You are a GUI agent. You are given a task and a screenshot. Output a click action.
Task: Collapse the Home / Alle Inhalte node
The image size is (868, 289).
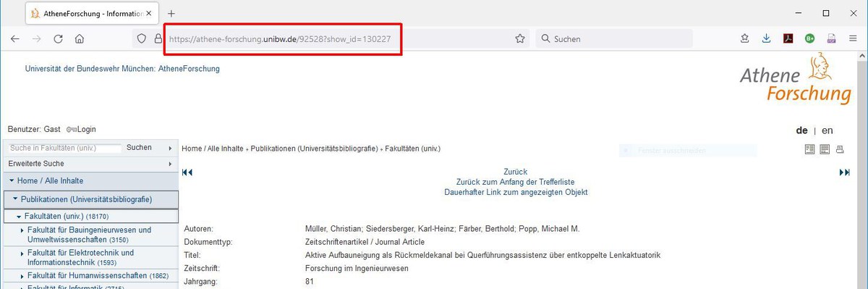[12, 180]
